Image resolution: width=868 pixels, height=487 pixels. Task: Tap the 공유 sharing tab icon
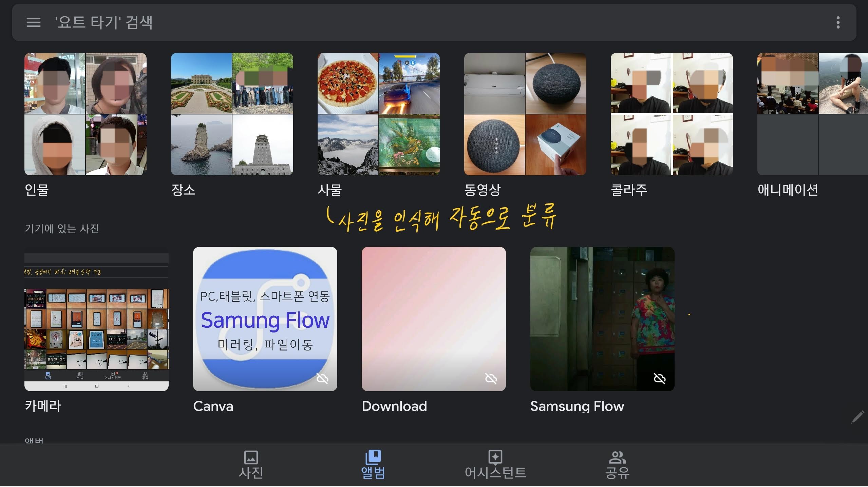coord(617,457)
